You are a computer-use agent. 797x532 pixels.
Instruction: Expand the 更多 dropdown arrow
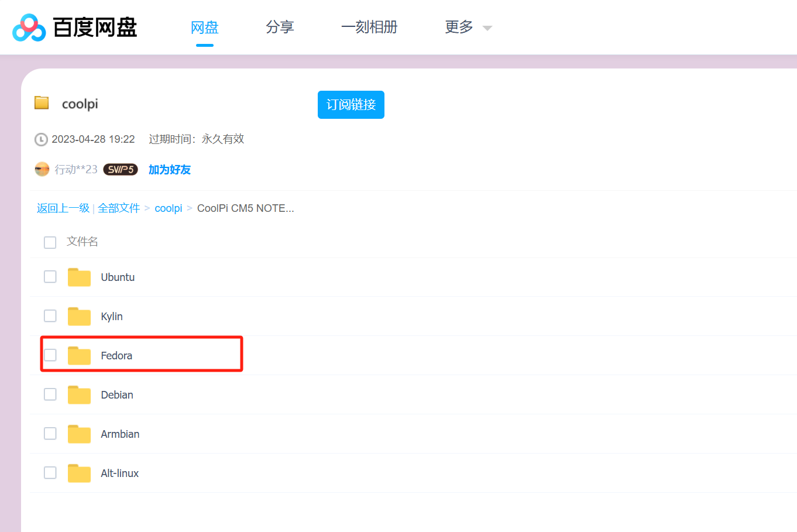pyautogui.click(x=487, y=28)
